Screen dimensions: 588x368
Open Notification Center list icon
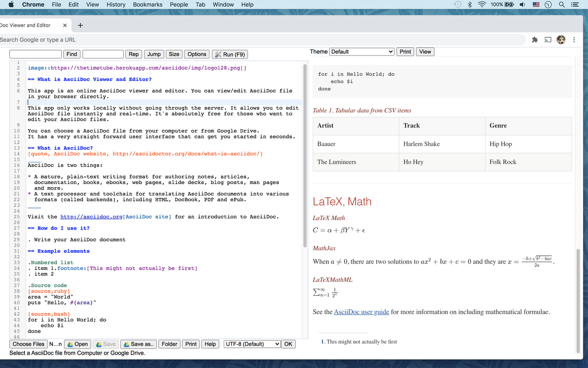coord(575,5)
